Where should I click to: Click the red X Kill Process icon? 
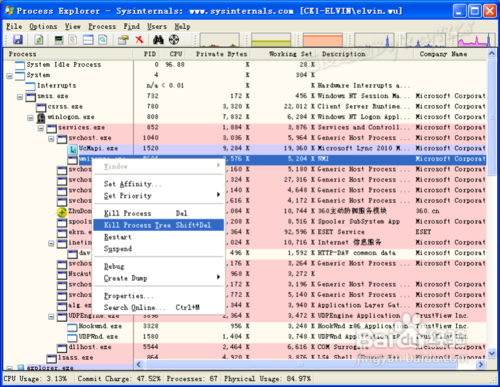coord(139,40)
